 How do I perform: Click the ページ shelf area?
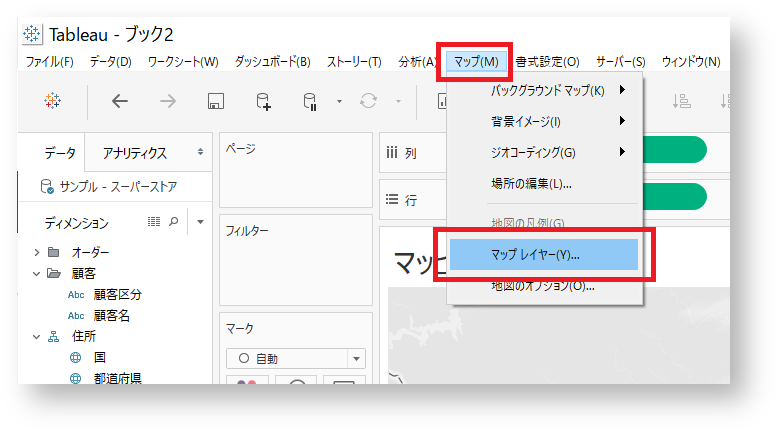pos(296,170)
